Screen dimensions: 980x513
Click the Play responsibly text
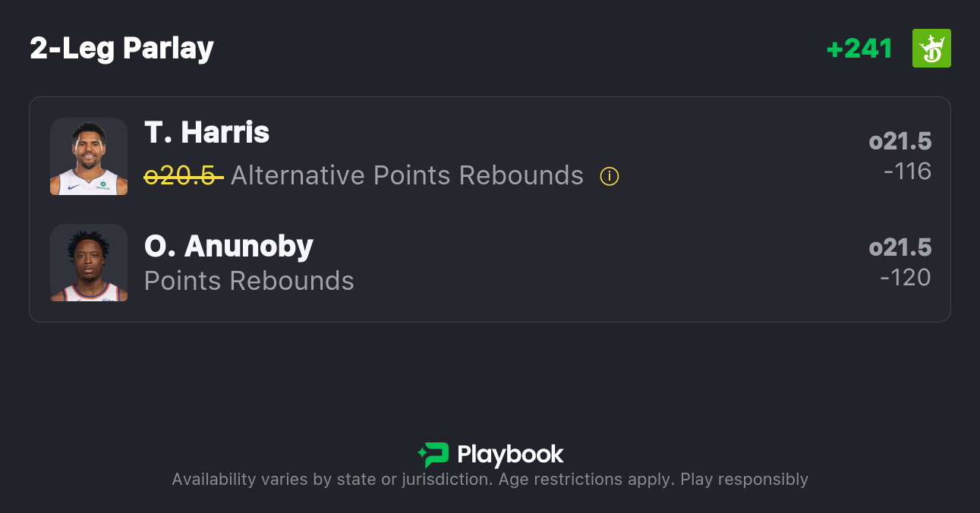point(744,480)
